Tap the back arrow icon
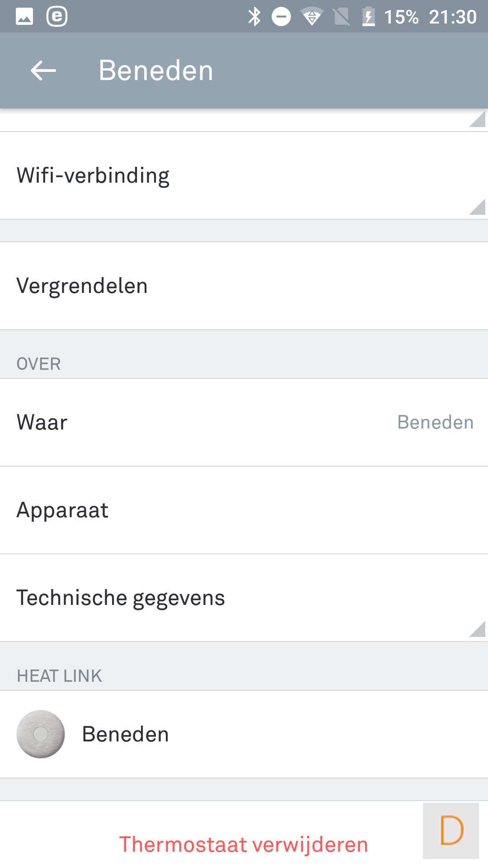 43,71
